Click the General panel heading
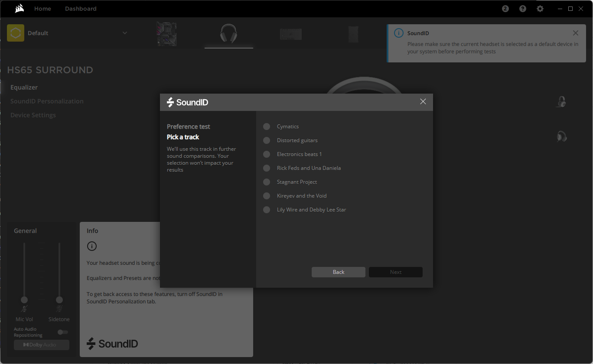The image size is (593, 364). click(x=25, y=231)
